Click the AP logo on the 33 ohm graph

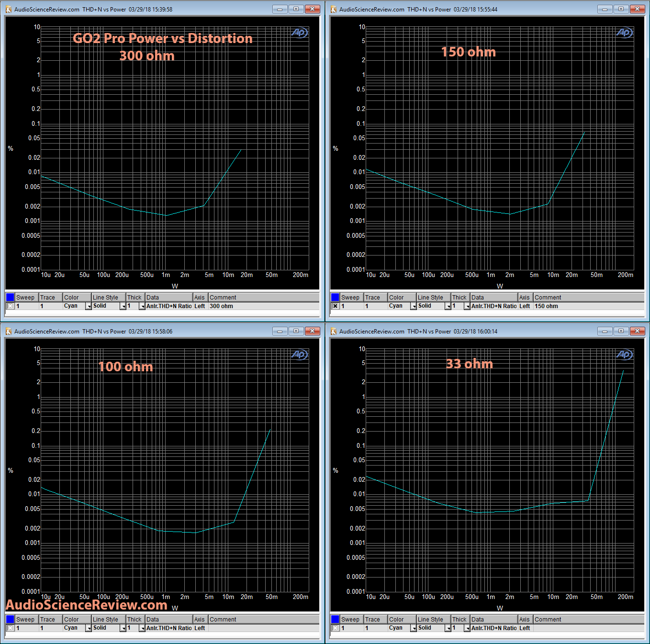pyautogui.click(x=625, y=355)
